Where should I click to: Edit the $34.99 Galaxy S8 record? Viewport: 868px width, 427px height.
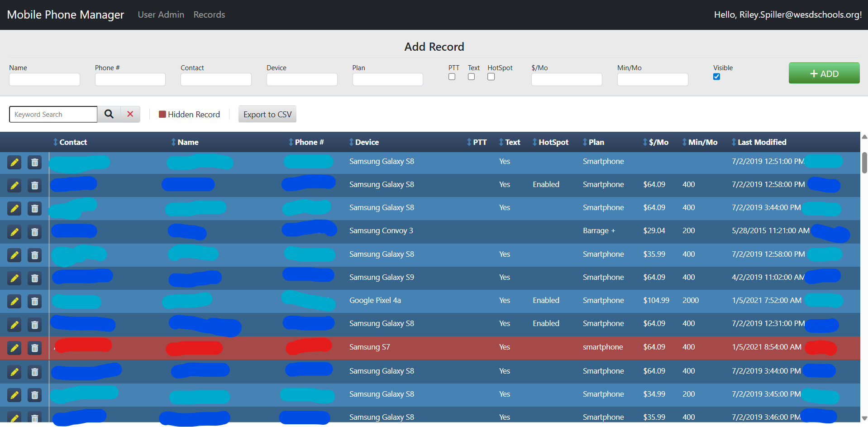(14, 395)
